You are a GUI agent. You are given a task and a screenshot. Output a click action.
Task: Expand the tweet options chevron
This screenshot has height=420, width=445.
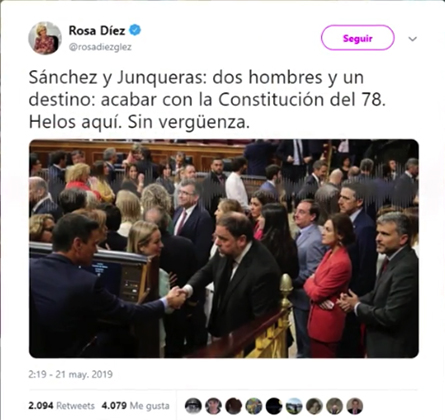[413, 39]
